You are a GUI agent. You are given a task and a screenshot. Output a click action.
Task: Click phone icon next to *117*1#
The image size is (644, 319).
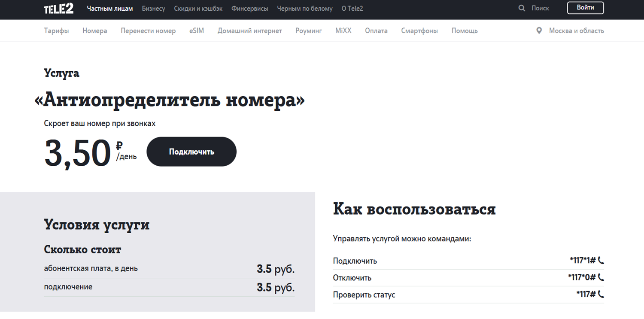pyautogui.click(x=601, y=260)
